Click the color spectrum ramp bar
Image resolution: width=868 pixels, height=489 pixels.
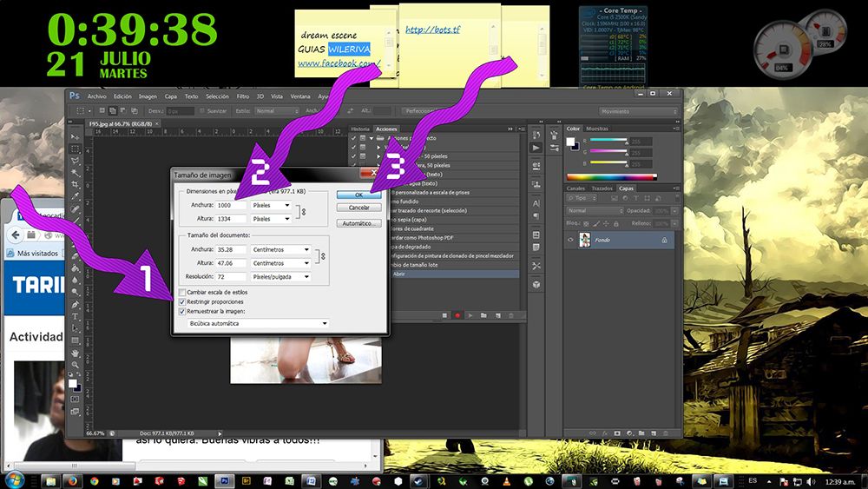click(x=611, y=177)
